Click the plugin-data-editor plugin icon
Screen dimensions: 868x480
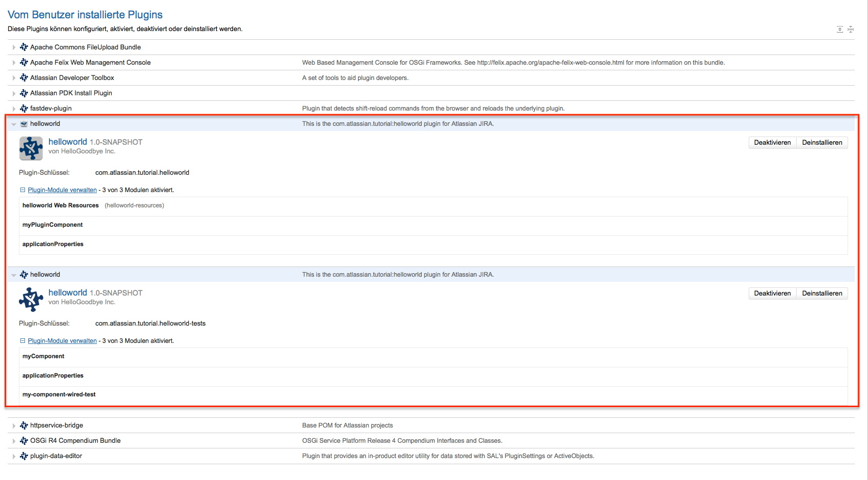tap(24, 456)
